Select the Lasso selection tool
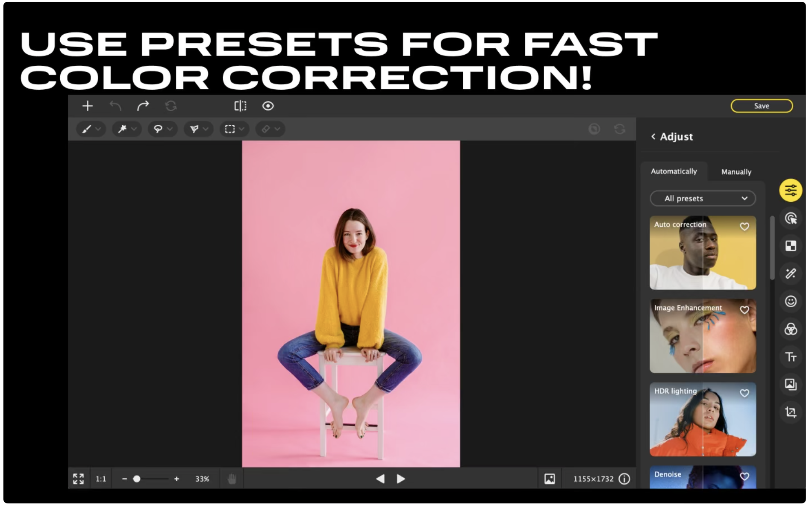The height and width of the screenshot is (506, 812). [158, 129]
